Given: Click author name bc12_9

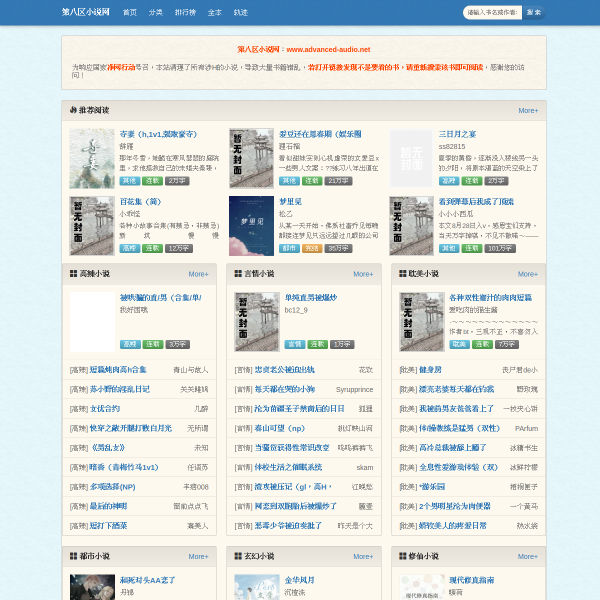Looking at the screenshot, I should click(296, 310).
